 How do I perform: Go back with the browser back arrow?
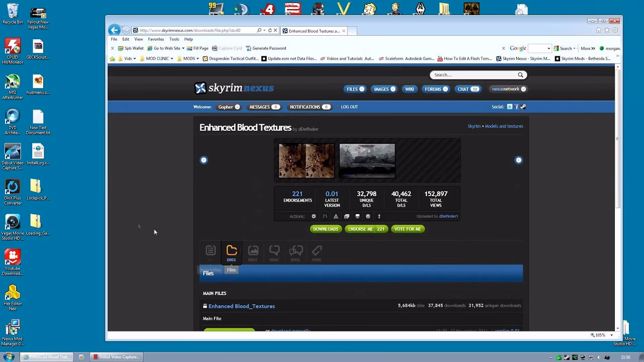point(114,30)
